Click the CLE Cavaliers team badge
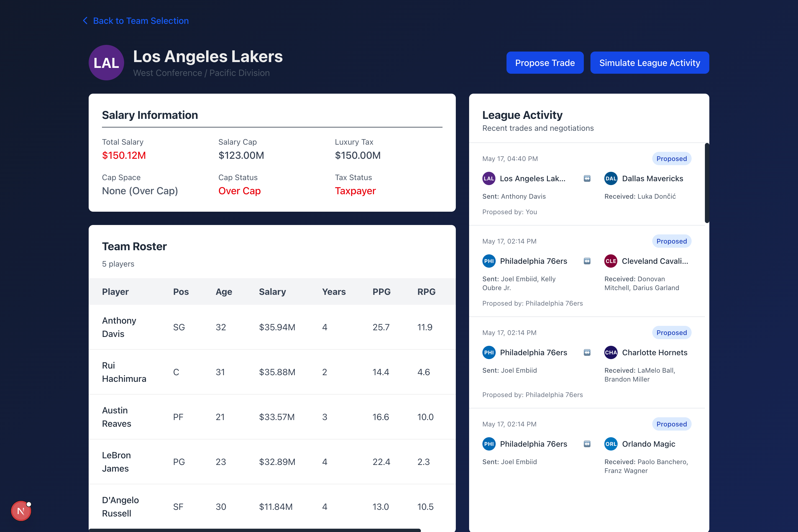The image size is (798, 532). (611, 261)
